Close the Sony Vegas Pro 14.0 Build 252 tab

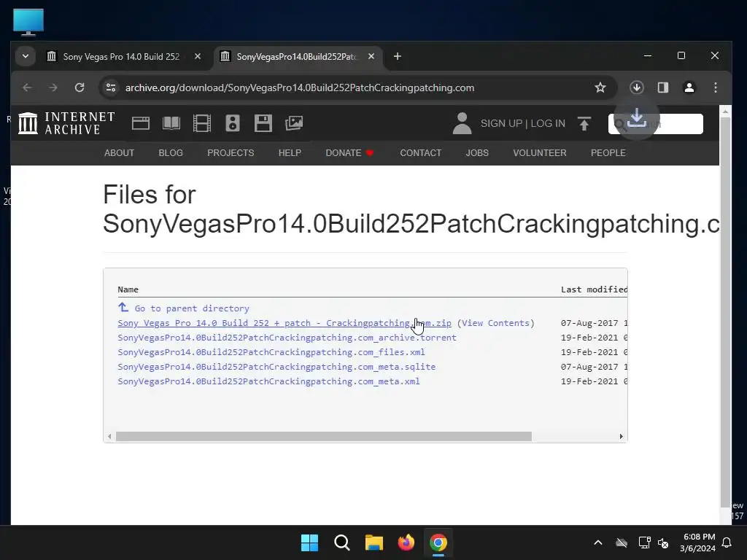(197, 56)
